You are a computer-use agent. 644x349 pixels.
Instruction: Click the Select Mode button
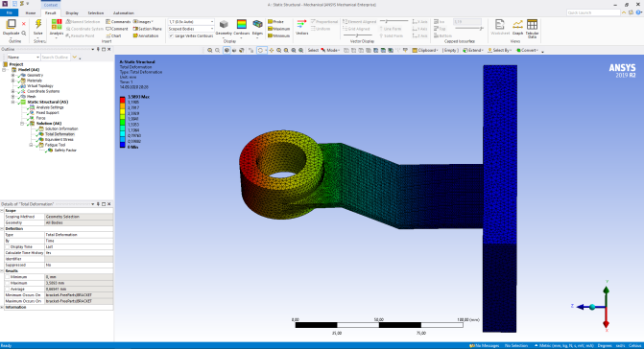(330, 51)
